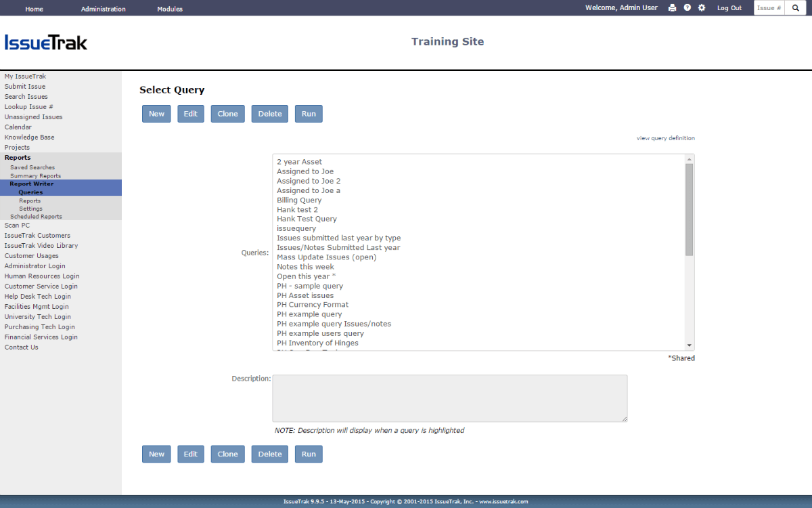The image size is (812, 508).
Task: Open Unassigned Issues in the sidebar
Action: coord(33,117)
